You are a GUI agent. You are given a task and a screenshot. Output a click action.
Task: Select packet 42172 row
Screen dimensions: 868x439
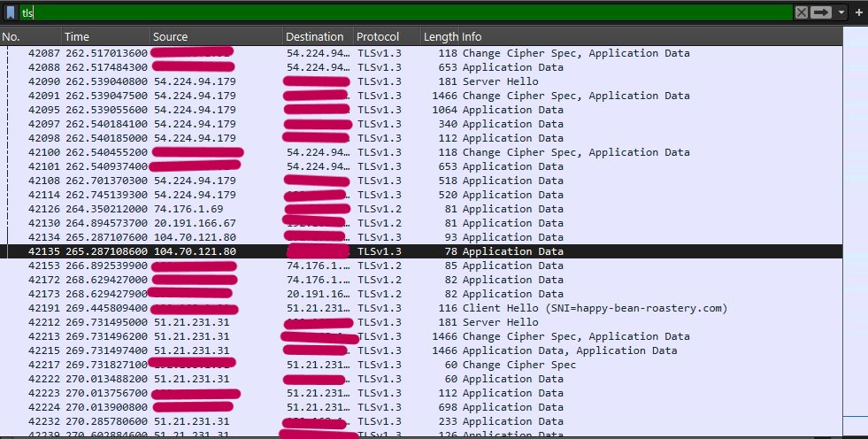coord(421,280)
